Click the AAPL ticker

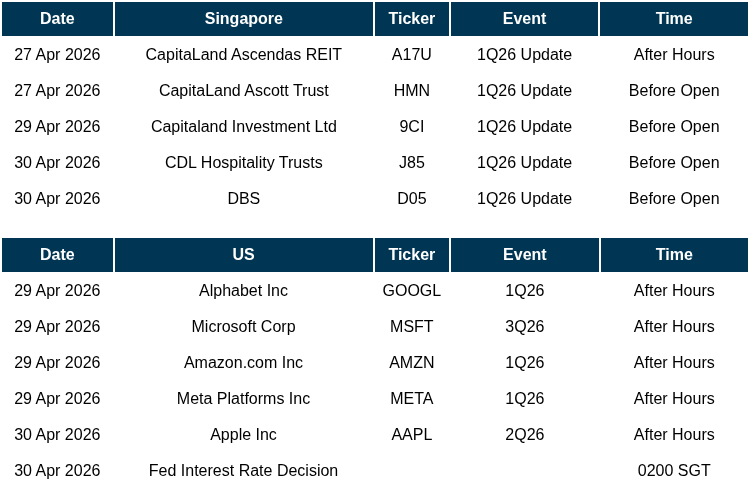click(411, 435)
